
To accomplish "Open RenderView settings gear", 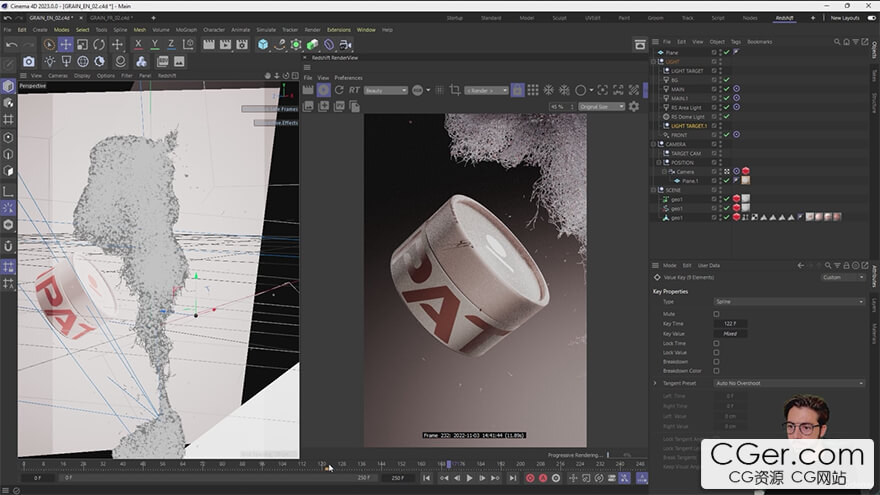I will click(634, 106).
